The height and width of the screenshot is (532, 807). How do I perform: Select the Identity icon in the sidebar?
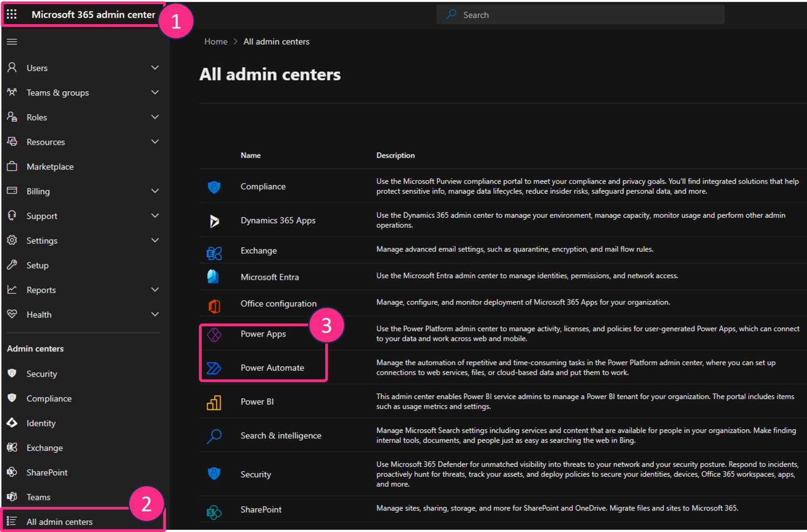tap(12, 423)
